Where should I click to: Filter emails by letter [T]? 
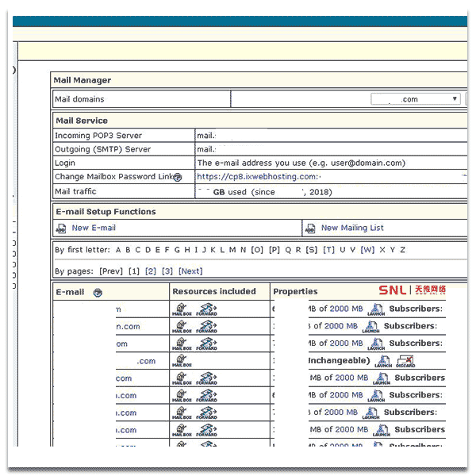click(x=328, y=250)
